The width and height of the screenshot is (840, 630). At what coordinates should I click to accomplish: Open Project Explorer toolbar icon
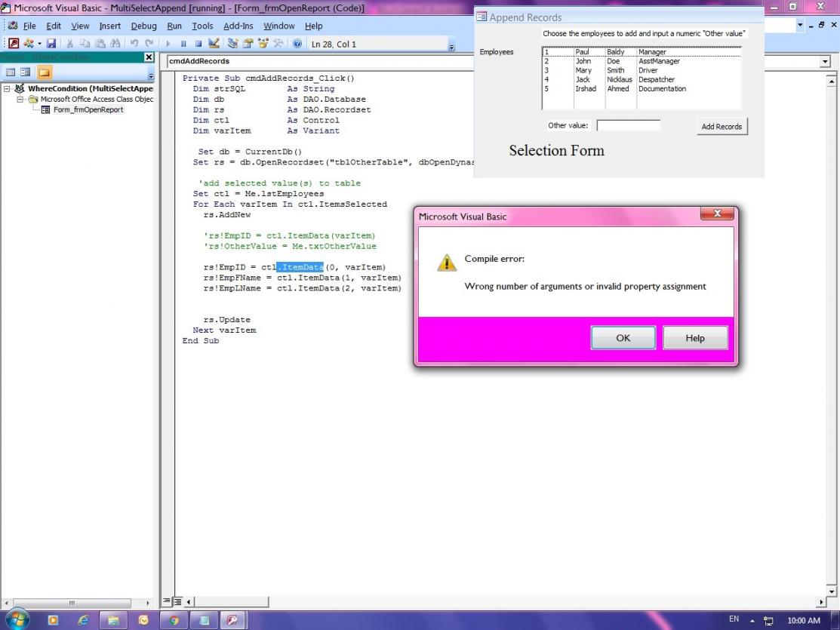tap(232, 44)
